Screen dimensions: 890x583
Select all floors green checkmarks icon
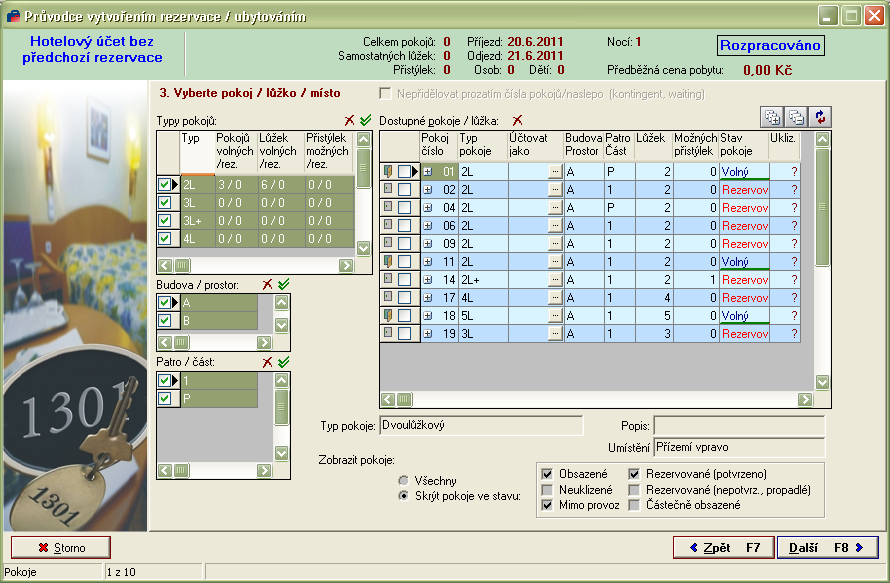coord(284,362)
